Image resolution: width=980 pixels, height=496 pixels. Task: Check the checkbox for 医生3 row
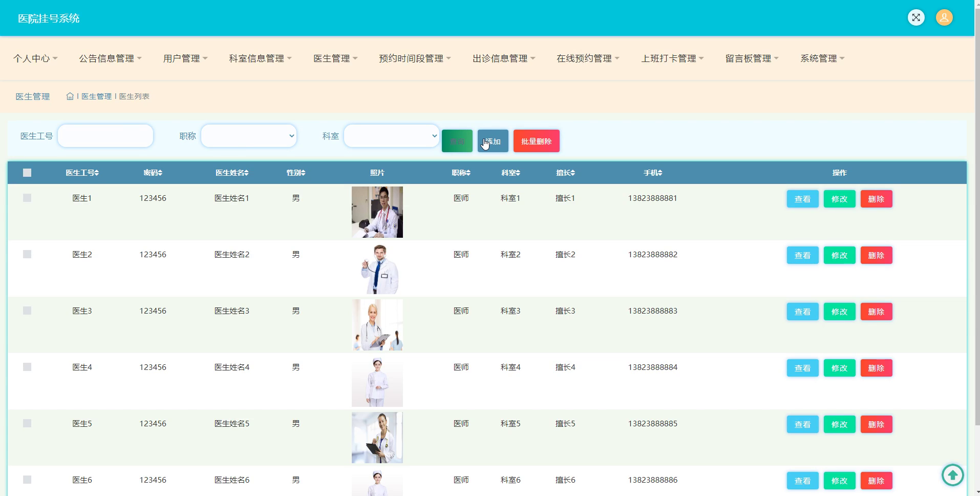click(27, 311)
